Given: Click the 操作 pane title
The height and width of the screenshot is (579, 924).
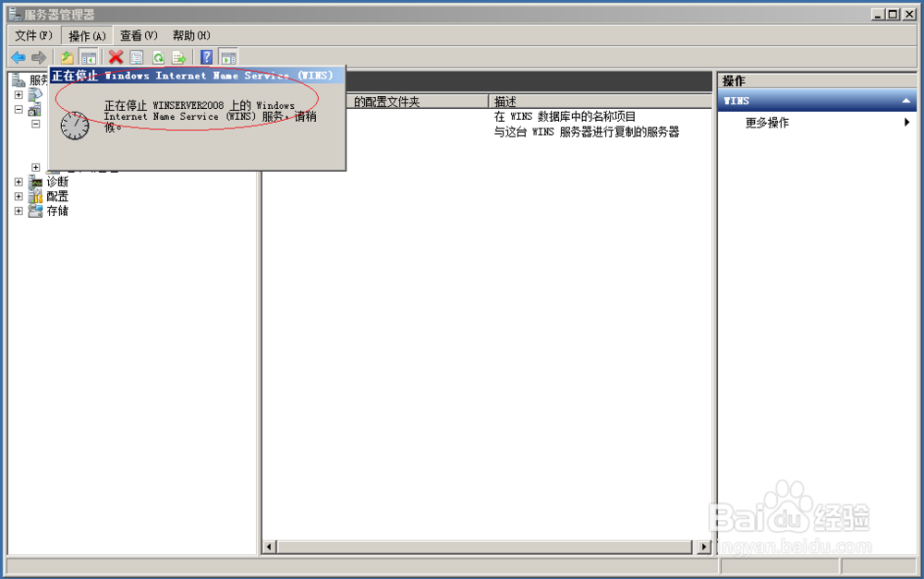Looking at the screenshot, I should [734, 81].
